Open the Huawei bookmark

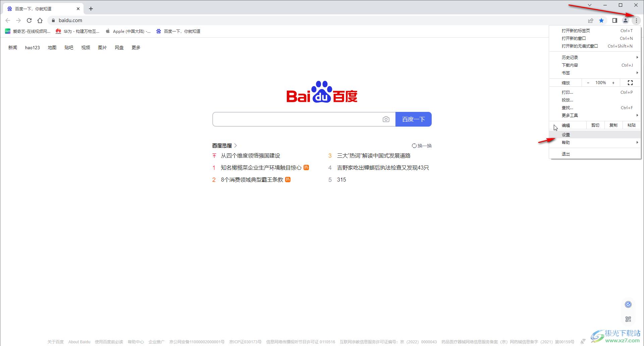pyautogui.click(x=77, y=31)
